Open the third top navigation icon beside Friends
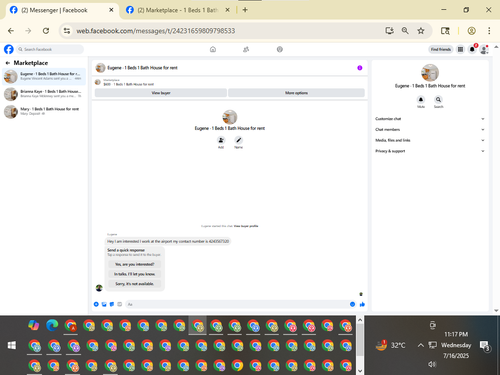Viewport: 500px width, 375px height. pos(280,49)
